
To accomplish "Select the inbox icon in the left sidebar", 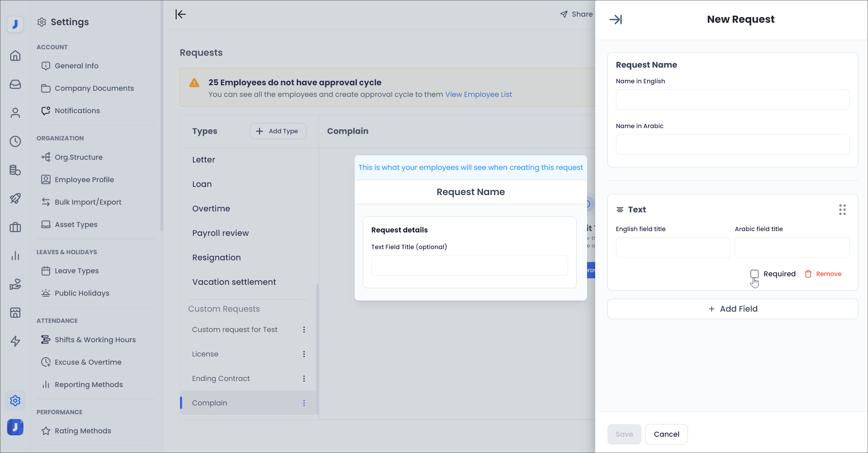I will point(15,85).
